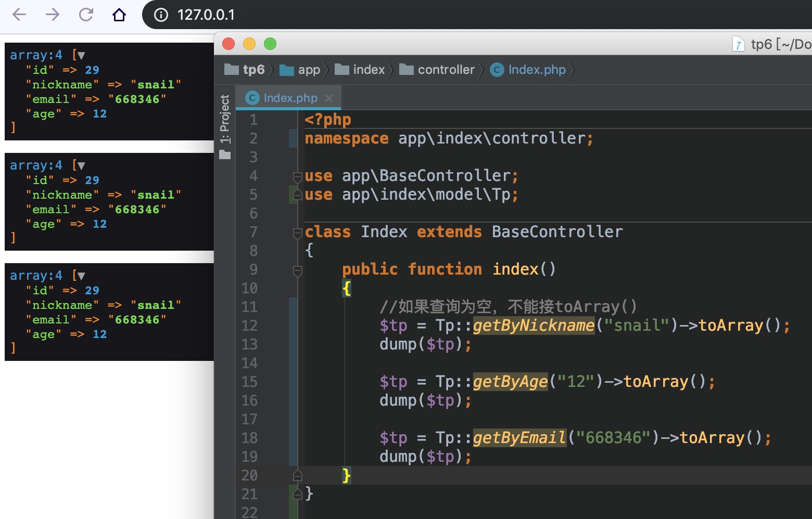
Task: Collapse the first dumped array
Action: click(x=81, y=55)
